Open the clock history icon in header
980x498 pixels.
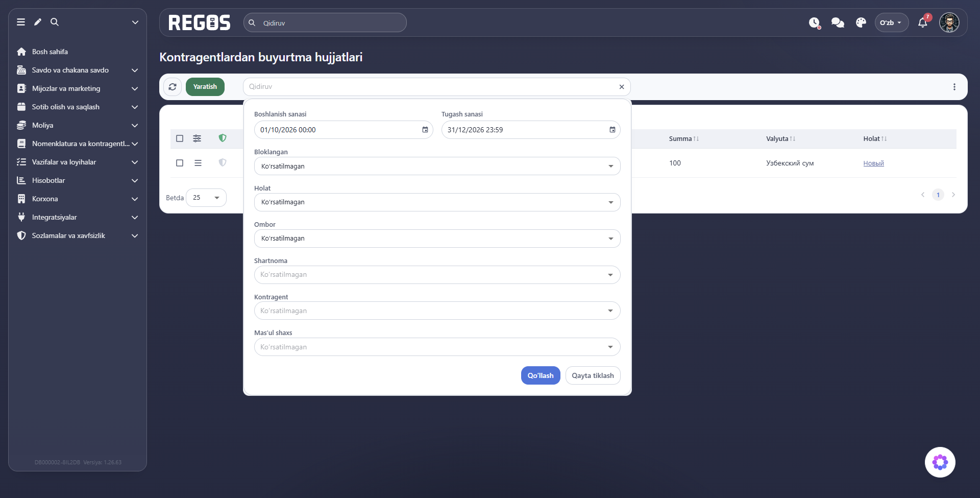814,22
